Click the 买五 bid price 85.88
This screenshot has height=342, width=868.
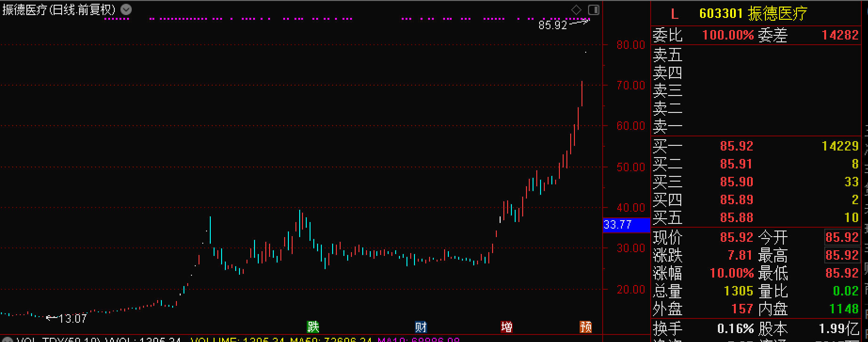click(x=736, y=218)
